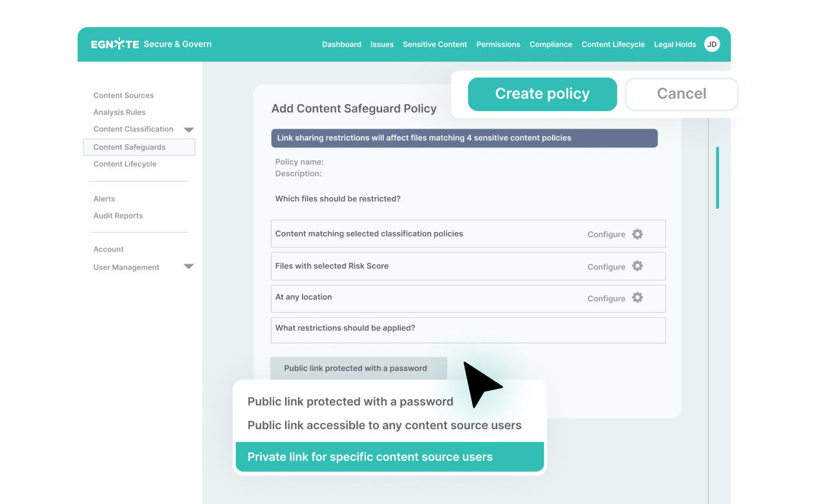Expand the User Management arrow

tap(189, 266)
